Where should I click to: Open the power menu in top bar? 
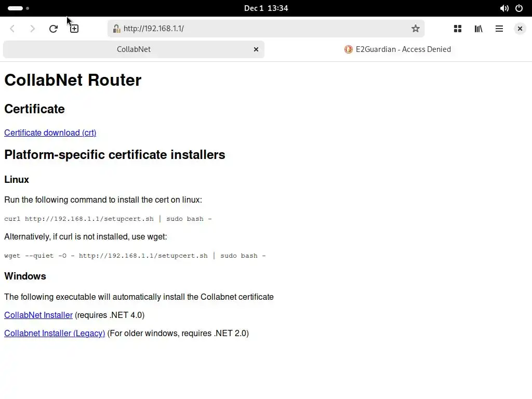tap(519, 8)
